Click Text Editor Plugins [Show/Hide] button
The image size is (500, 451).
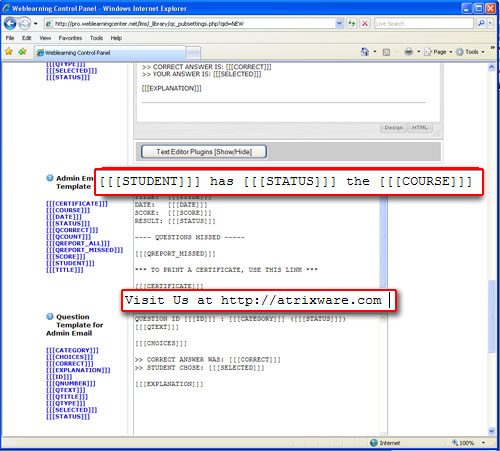[204, 152]
